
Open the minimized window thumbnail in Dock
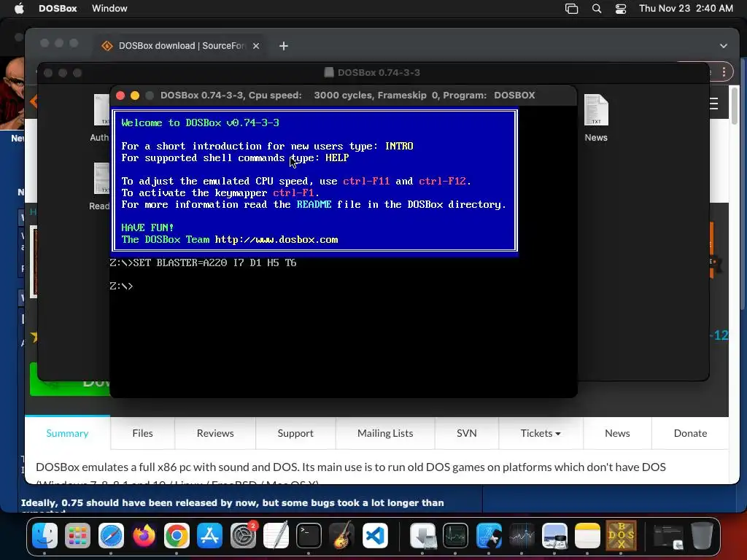click(x=667, y=536)
